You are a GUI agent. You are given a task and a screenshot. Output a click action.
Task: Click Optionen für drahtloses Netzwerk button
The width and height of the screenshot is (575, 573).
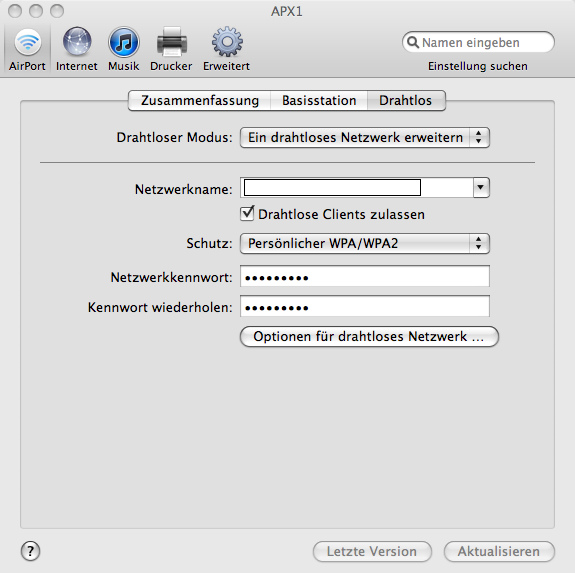(x=369, y=337)
